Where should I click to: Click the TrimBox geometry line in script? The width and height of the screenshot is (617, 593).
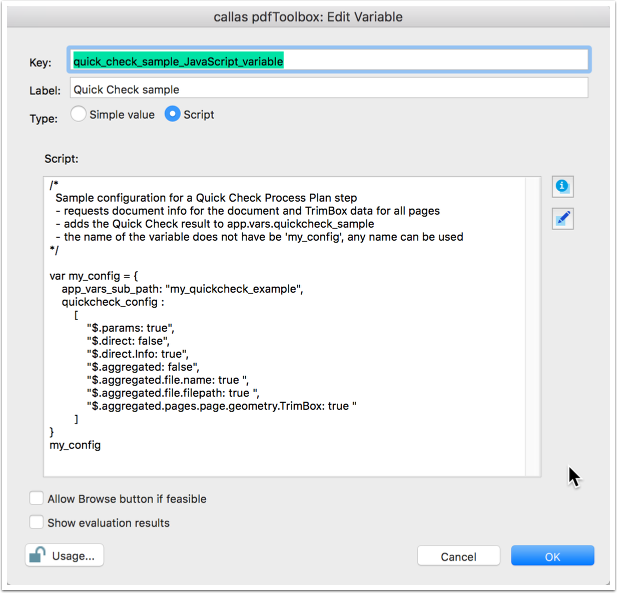point(222,406)
